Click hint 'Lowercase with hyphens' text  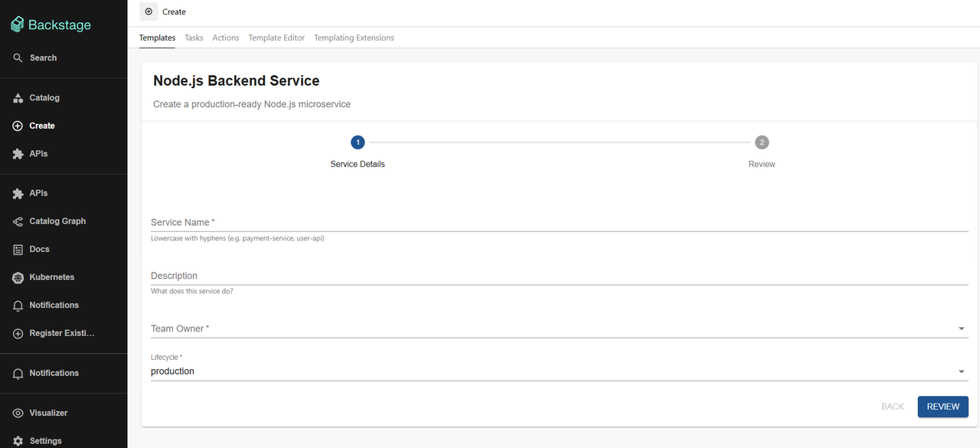point(237,238)
